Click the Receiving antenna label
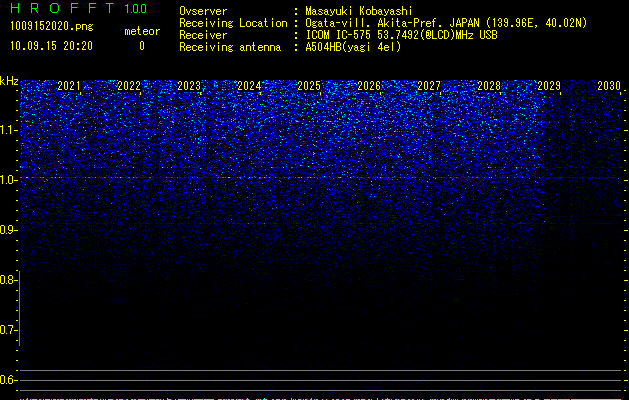629x400 pixels. point(230,47)
